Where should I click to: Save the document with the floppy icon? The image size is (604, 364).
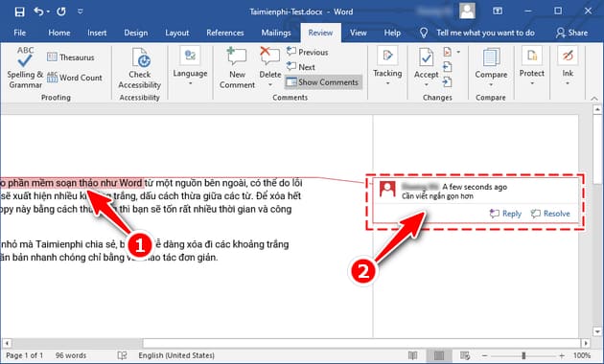[19, 11]
